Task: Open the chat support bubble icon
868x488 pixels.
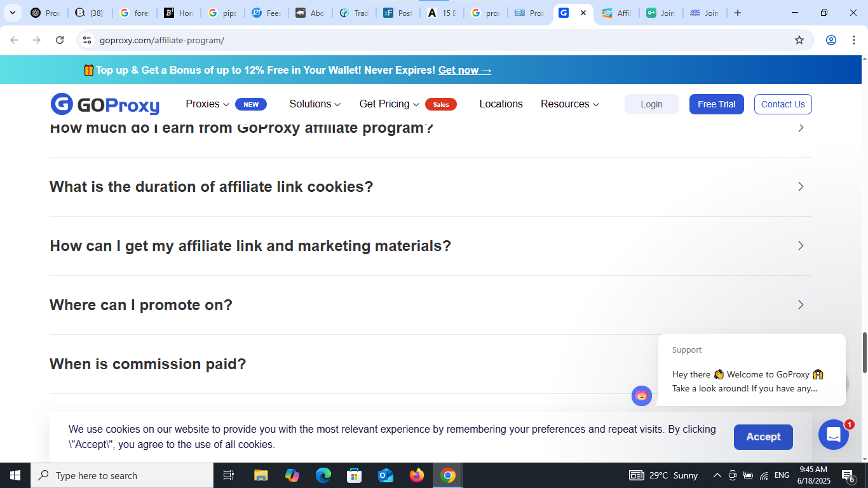Action: pos(834,435)
